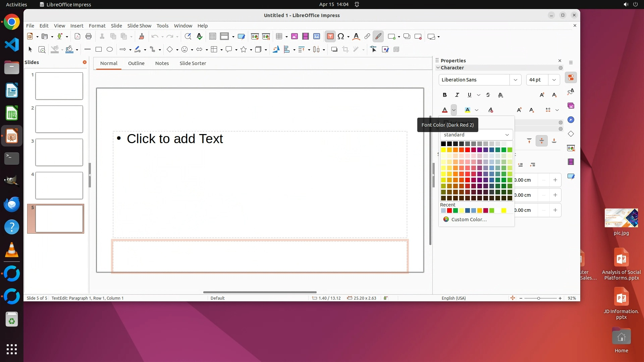Image resolution: width=644 pixels, height=362 pixels.
Task: Insert a table from toolbar
Action: pyautogui.click(x=279, y=37)
